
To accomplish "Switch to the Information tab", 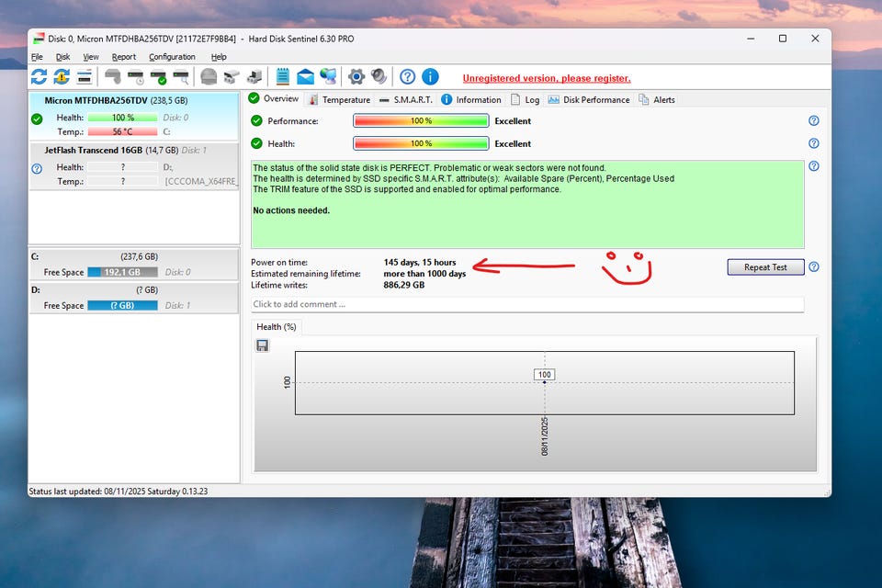I will pos(471,99).
